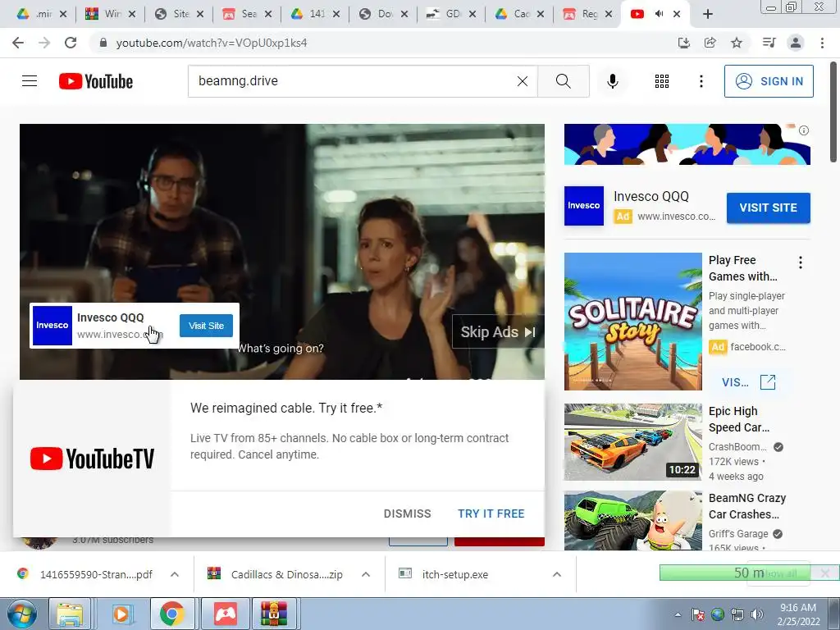Open the YouTube hamburger guide menu

pos(30,81)
